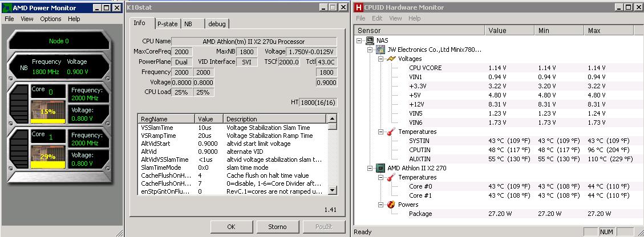Click the Core 0 load graph showing 15%
644x237 pixels.
[48, 112]
